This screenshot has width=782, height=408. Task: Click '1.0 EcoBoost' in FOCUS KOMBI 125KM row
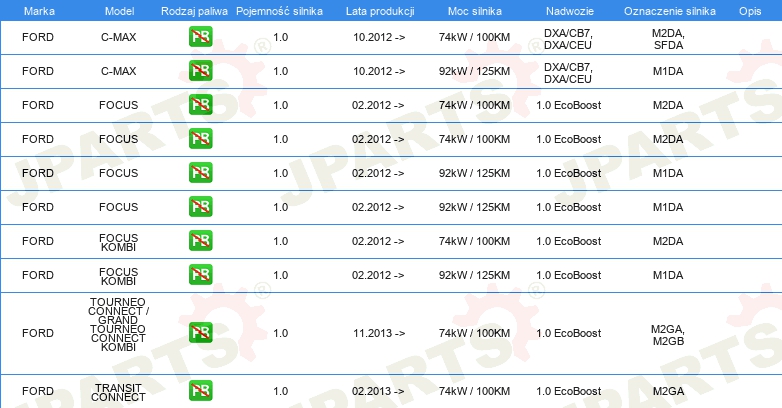569,275
